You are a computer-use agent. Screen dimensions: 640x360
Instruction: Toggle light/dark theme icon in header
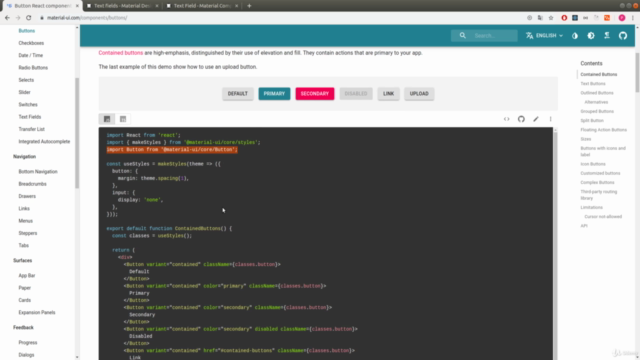[591, 36]
